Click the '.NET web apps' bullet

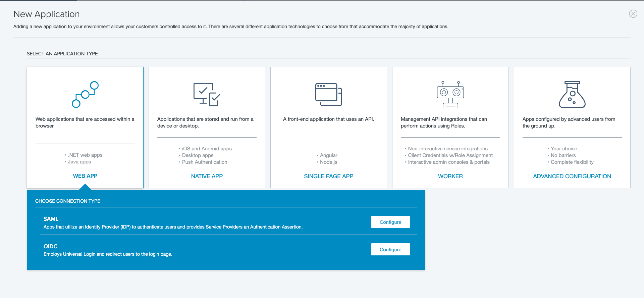coord(84,155)
